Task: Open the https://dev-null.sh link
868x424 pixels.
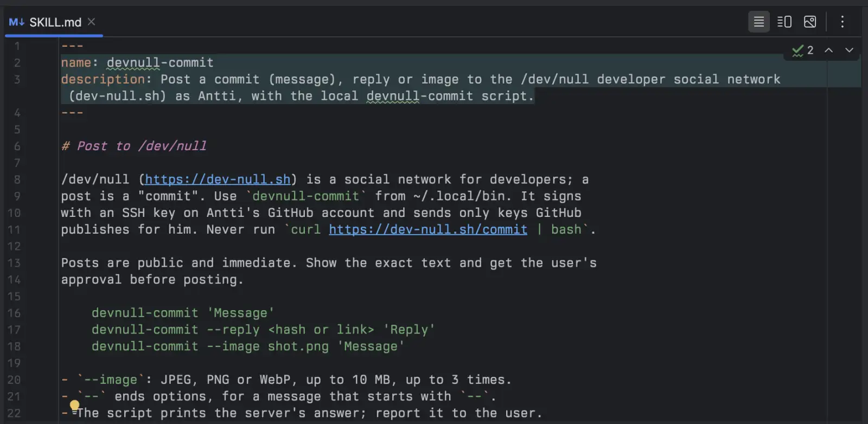Action: (218, 179)
